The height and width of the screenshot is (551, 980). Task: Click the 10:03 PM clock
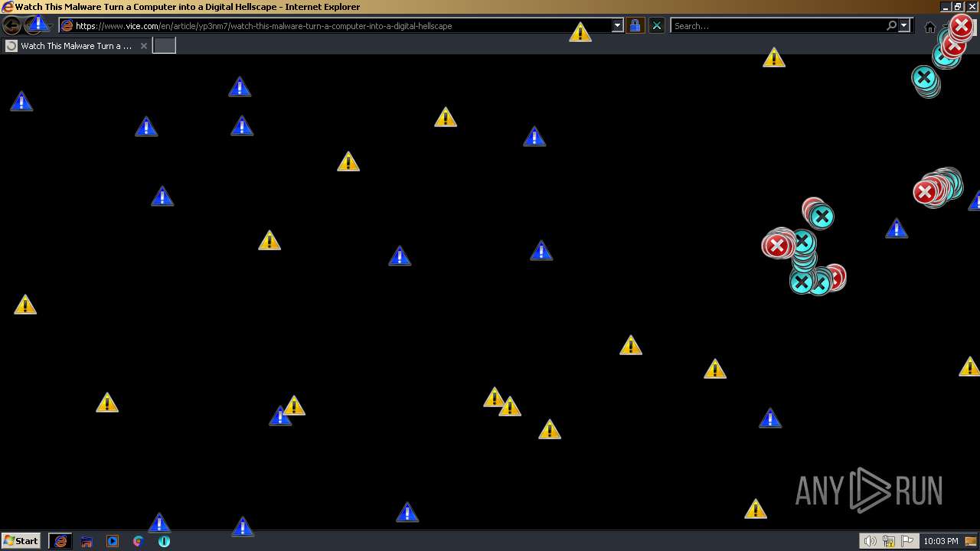point(941,541)
